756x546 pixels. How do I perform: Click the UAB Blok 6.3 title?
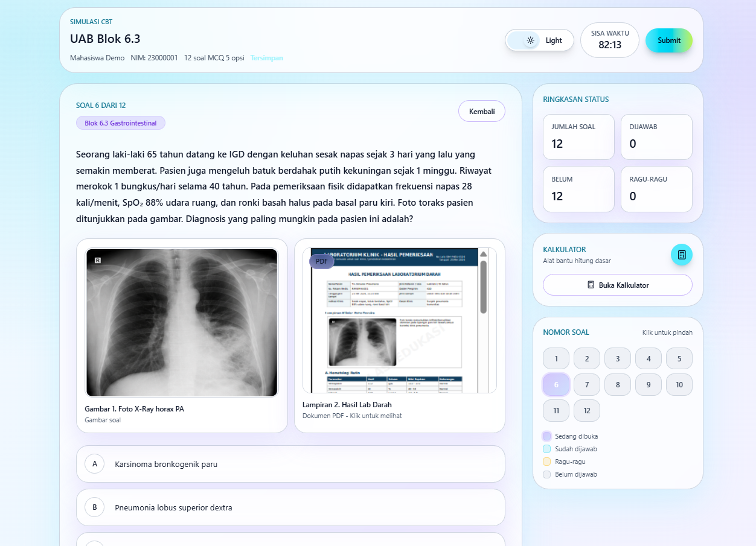105,39
